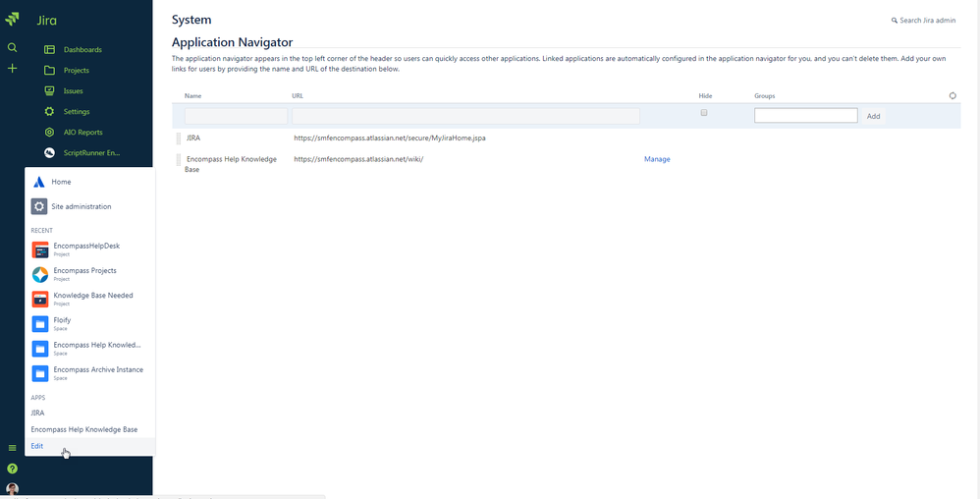Open Encompass Help Knowledge Base app link

84,429
